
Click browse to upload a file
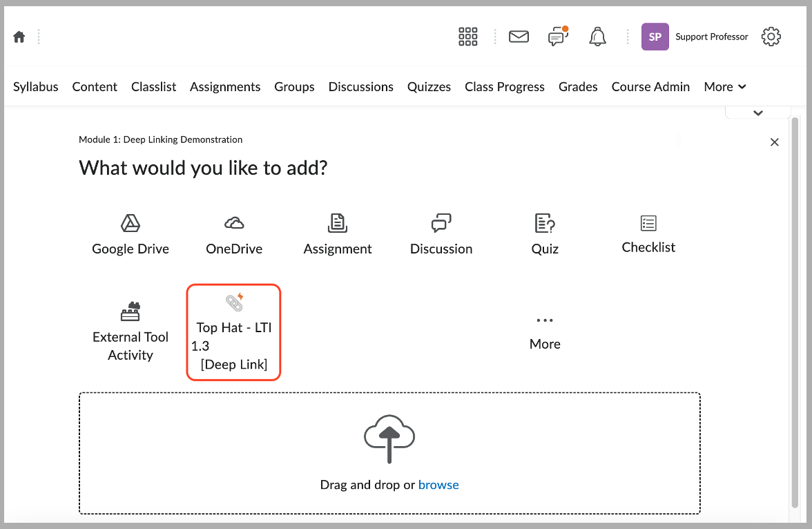[438, 484]
